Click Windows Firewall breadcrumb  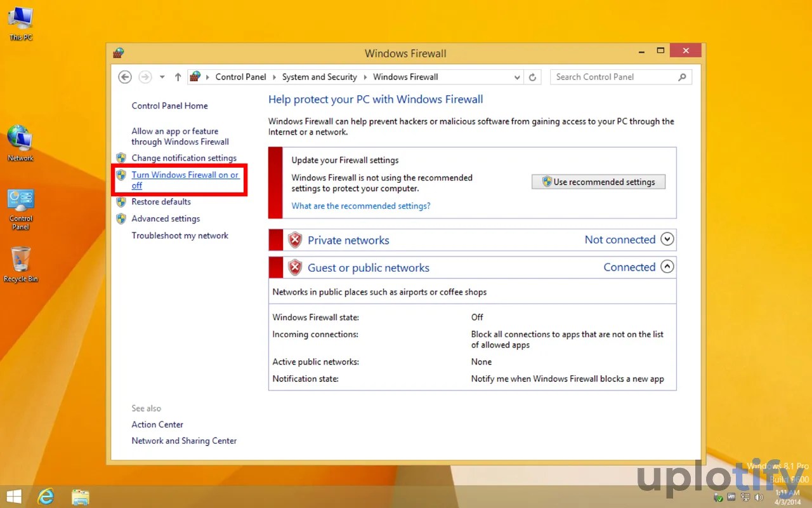click(x=405, y=77)
